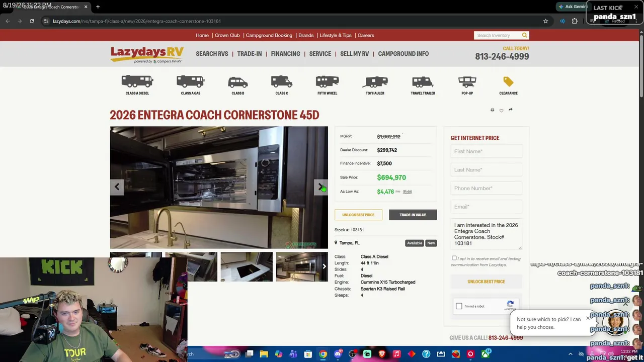644x362 pixels.
Task: Save listing with the heart icon
Action: click(501, 110)
